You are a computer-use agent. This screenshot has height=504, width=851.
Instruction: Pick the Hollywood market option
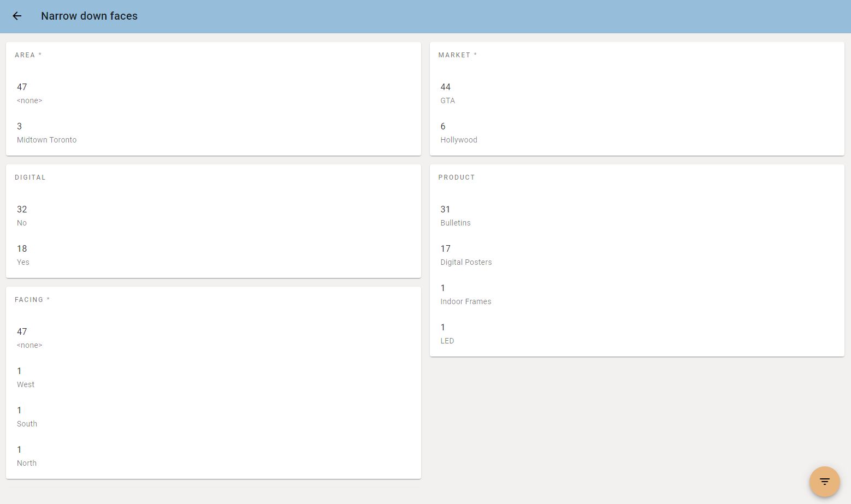pos(637,133)
